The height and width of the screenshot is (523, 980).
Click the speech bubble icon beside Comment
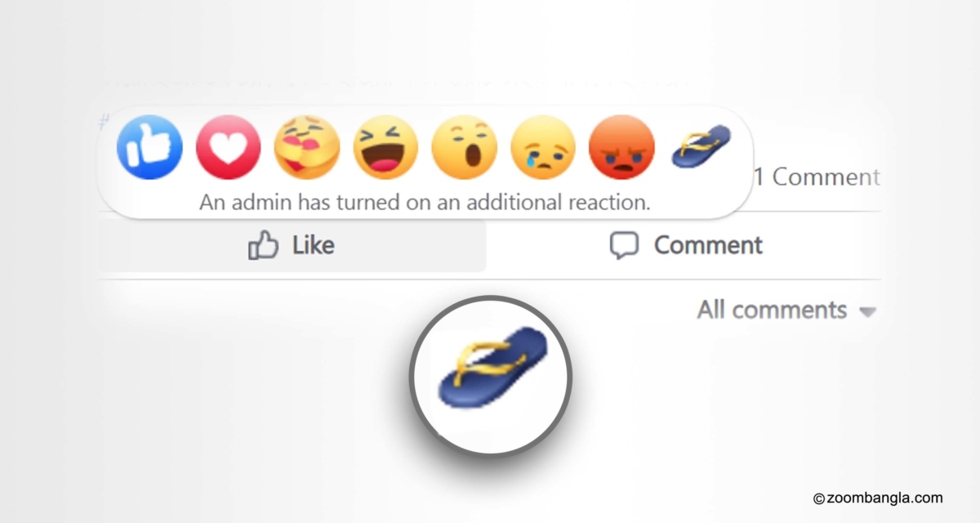625,245
